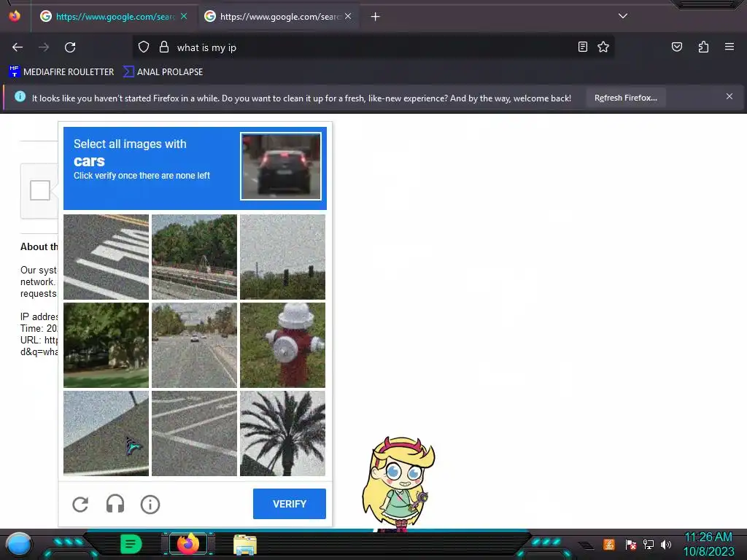Viewport: 747px width, 560px height.
Task: Click the VERIFY button
Action: click(289, 504)
